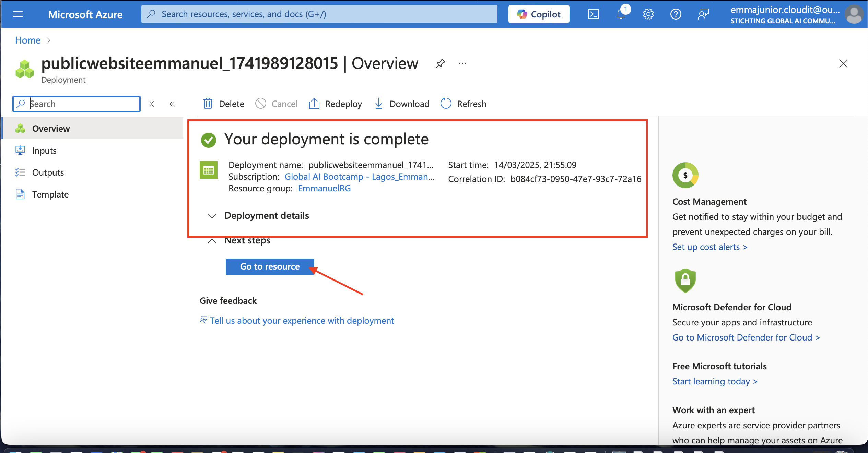Screen dimensions: 868x453
Task: Click the deployment table icon beside name
Action: click(x=209, y=170)
